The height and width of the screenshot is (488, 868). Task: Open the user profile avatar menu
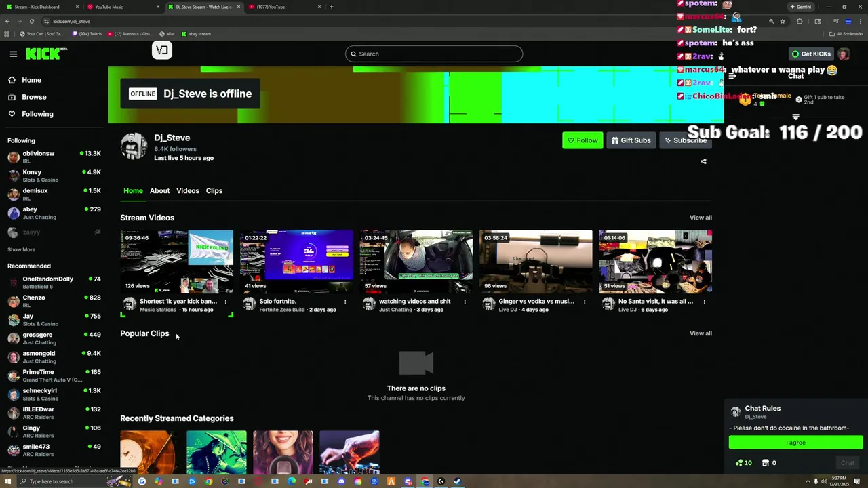click(x=843, y=54)
